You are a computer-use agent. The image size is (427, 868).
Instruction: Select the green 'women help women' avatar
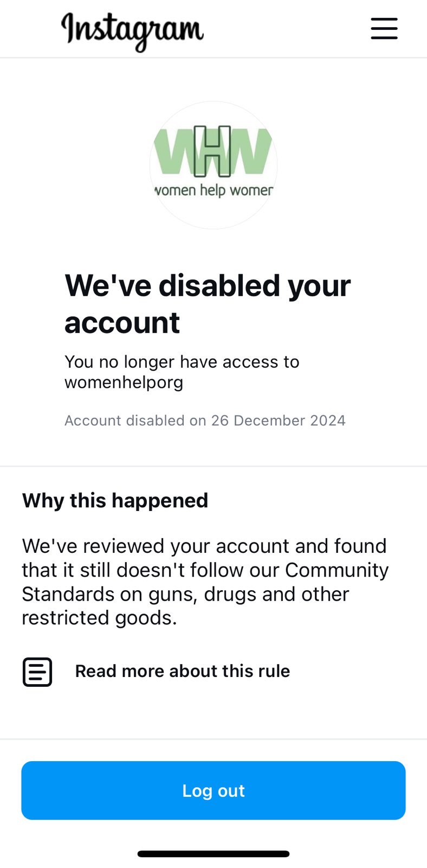(x=214, y=164)
